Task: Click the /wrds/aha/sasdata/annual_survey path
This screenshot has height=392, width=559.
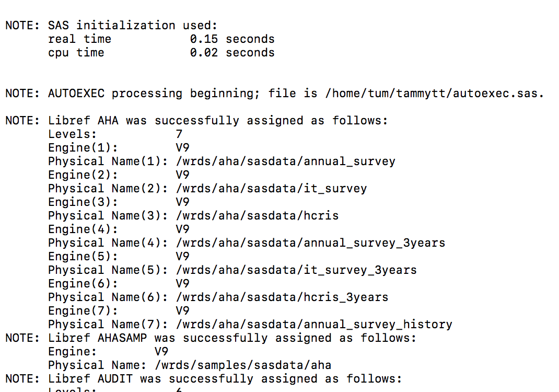Action: coord(285,162)
